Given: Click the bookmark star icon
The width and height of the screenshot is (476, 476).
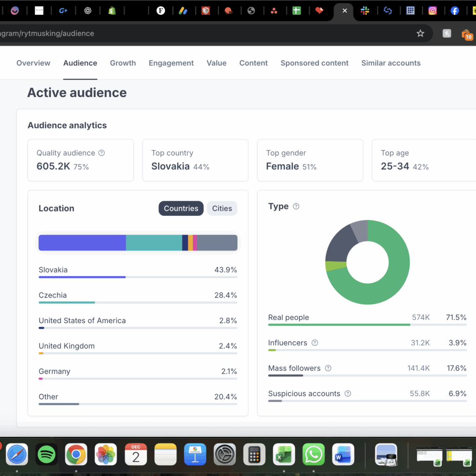Looking at the screenshot, I should [420, 33].
